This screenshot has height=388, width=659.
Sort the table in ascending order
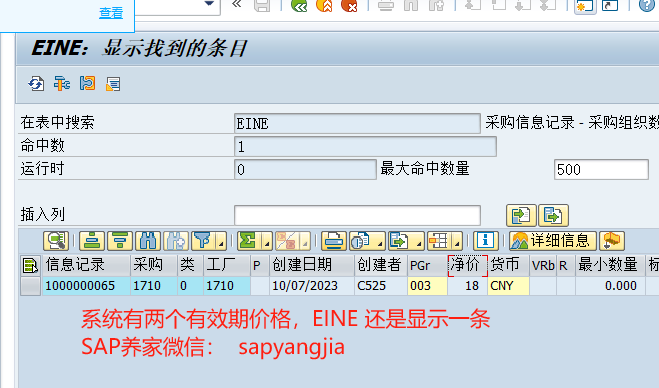[x=92, y=241]
